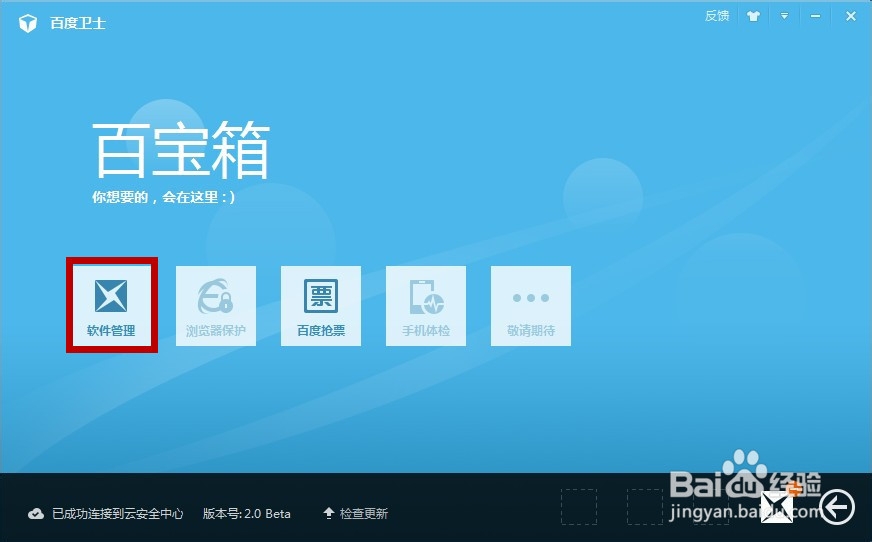Open the 手机体检 phone checkup tile
872x542 pixels.
click(x=426, y=305)
